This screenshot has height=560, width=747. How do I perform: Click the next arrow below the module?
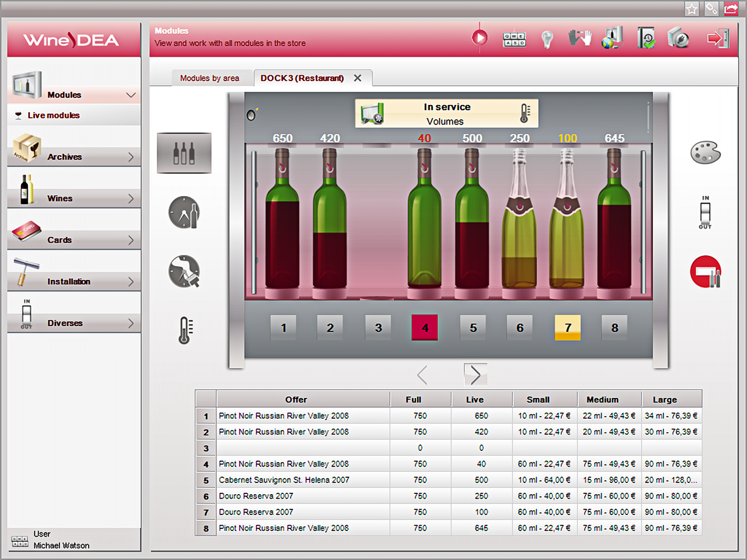pos(475,375)
